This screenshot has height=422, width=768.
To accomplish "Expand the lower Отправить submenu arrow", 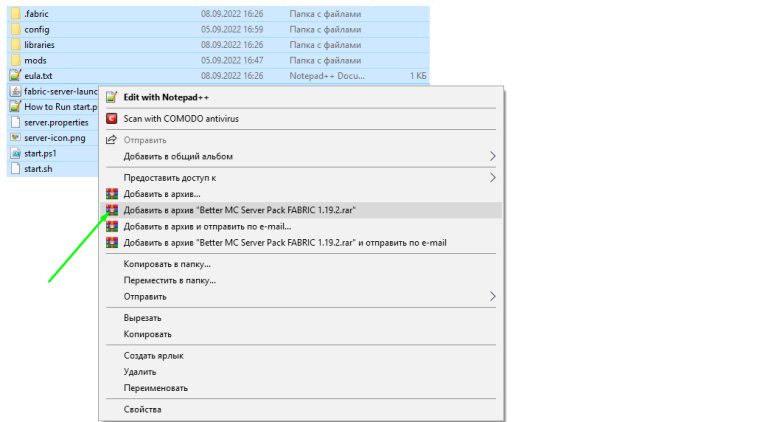I will pos(492,296).
